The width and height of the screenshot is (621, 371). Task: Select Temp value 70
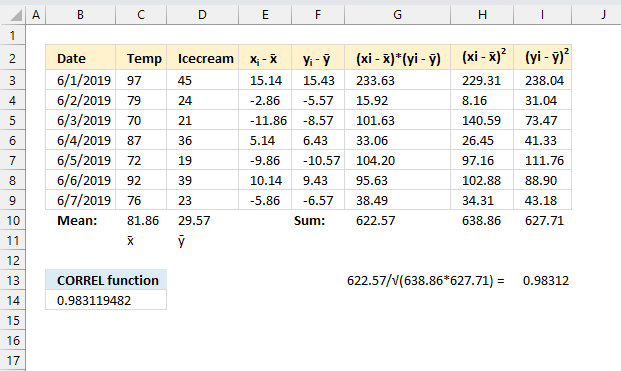[141, 120]
